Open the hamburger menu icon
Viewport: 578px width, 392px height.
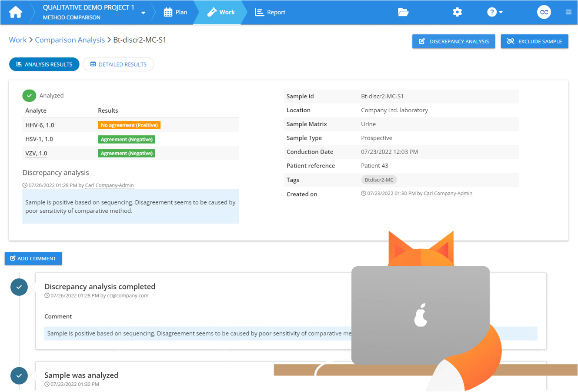click(568, 12)
